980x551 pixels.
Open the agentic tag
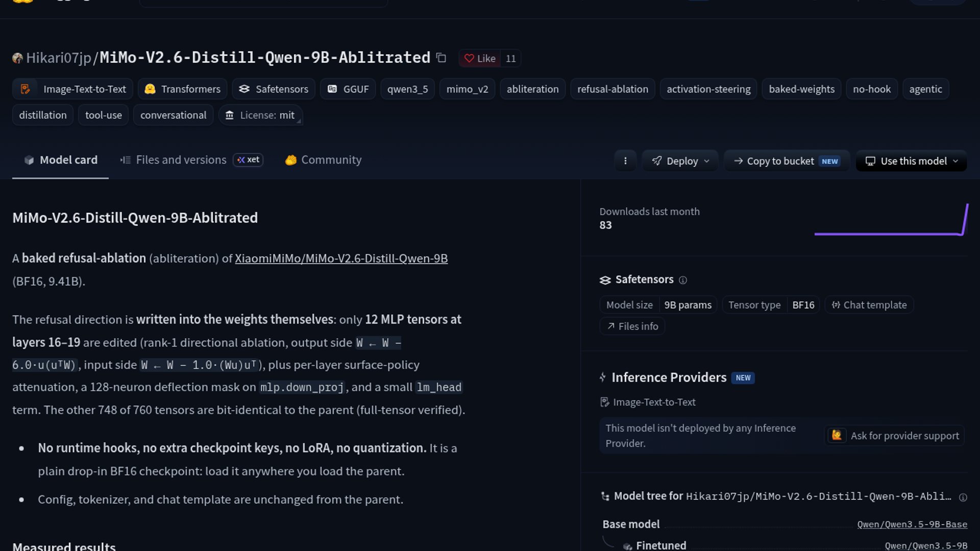925,89
